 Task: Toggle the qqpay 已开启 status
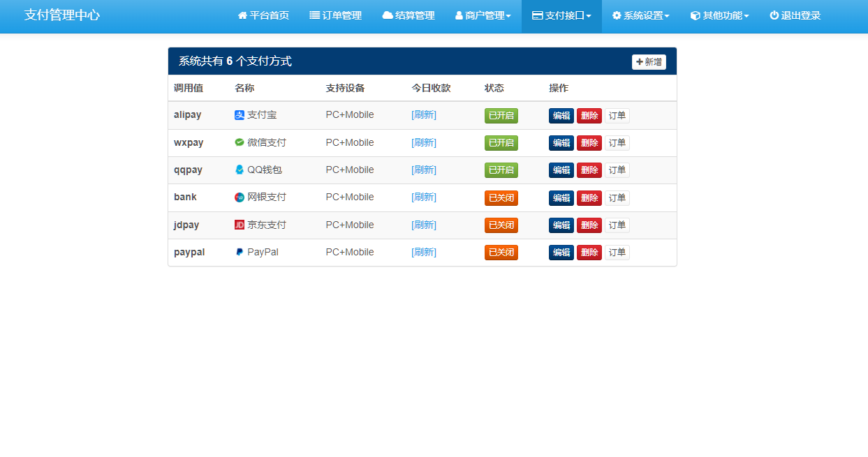[501, 170]
